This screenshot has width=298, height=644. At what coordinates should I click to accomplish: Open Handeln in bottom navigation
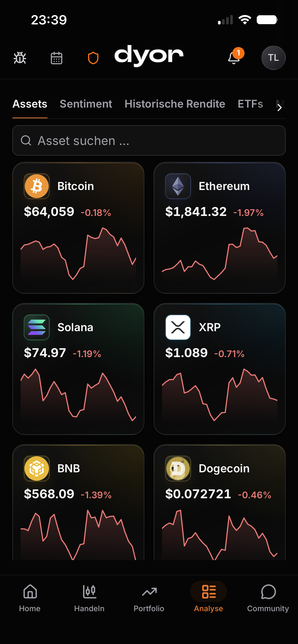[x=89, y=598]
